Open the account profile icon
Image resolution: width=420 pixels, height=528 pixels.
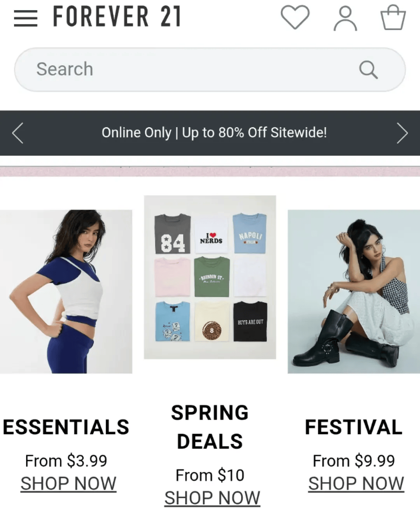345,18
